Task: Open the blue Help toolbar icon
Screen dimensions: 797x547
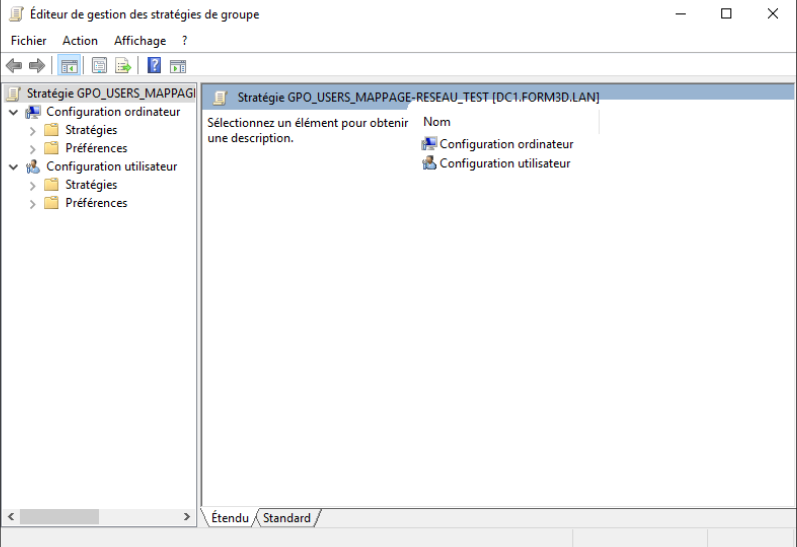Action: click(x=154, y=66)
